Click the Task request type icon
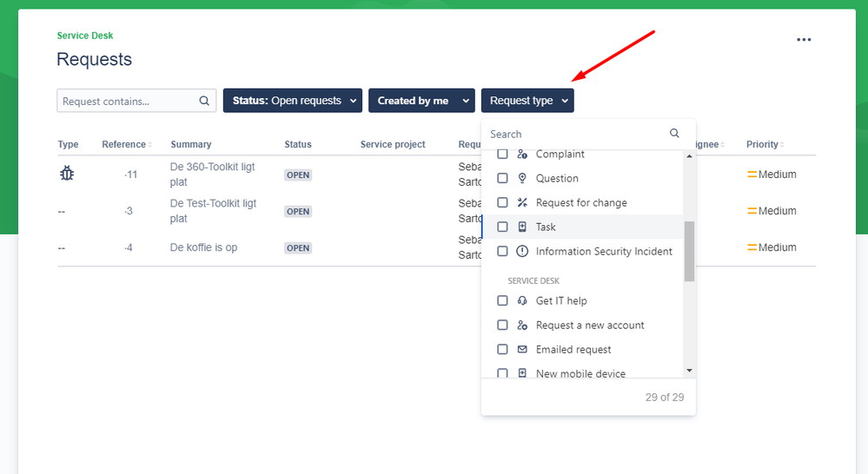 point(522,227)
